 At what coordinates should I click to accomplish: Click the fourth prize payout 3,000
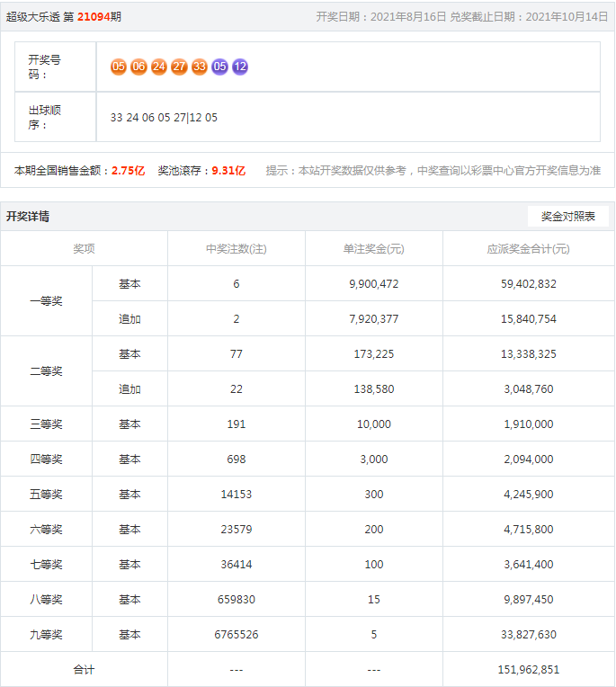pyautogui.click(x=374, y=459)
